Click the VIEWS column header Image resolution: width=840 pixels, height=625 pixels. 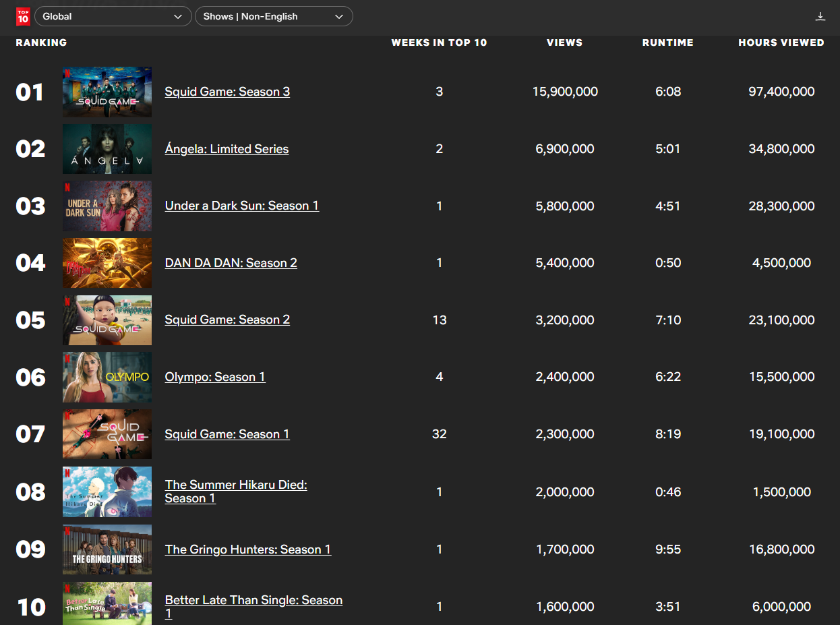pos(565,42)
